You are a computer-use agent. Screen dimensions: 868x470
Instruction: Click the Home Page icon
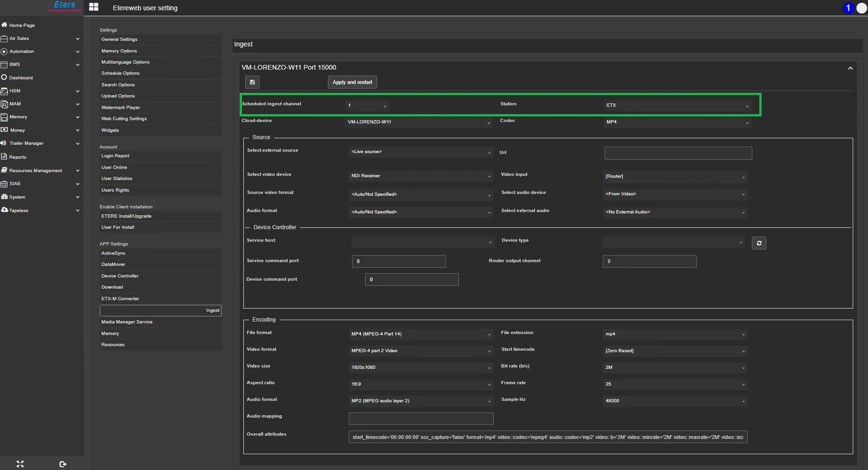pos(4,25)
